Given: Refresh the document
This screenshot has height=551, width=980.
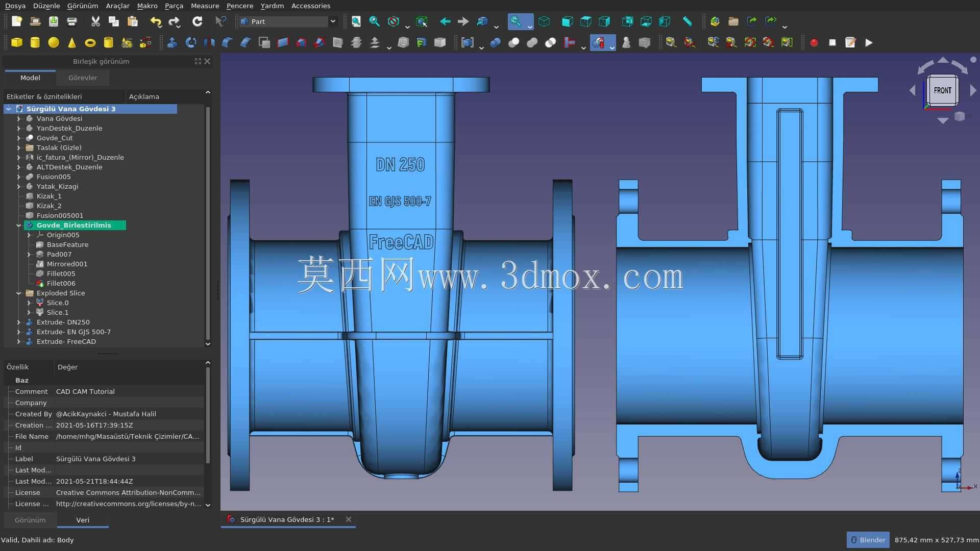Looking at the screenshot, I should 198,21.
